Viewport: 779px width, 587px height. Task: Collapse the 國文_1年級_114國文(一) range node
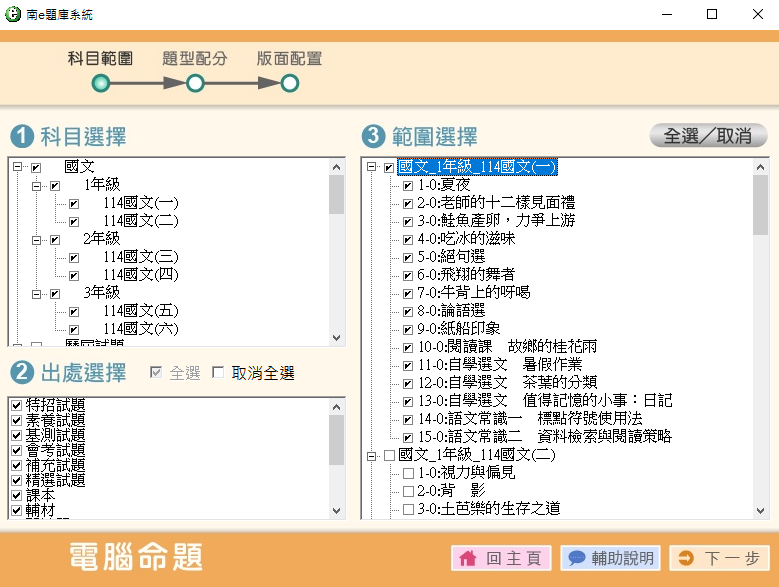(371, 167)
